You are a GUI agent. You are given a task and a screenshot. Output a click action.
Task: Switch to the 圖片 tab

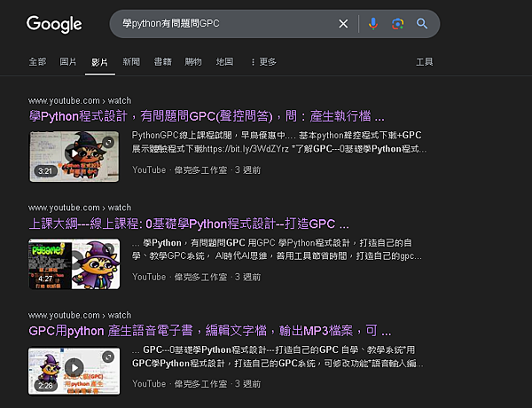pos(68,62)
